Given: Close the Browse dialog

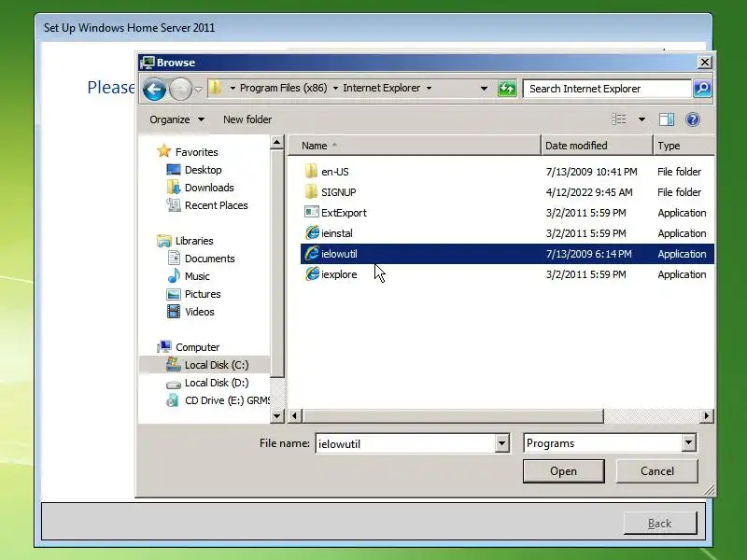Looking at the screenshot, I should click(705, 63).
